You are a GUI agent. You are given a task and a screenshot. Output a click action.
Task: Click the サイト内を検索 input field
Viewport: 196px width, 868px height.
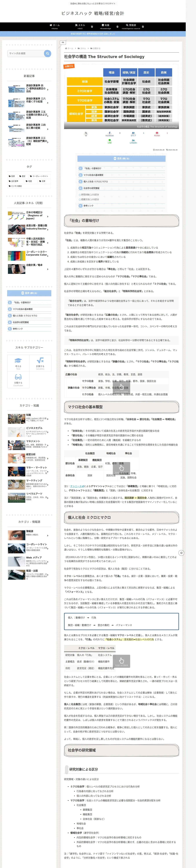[x=26, y=53]
